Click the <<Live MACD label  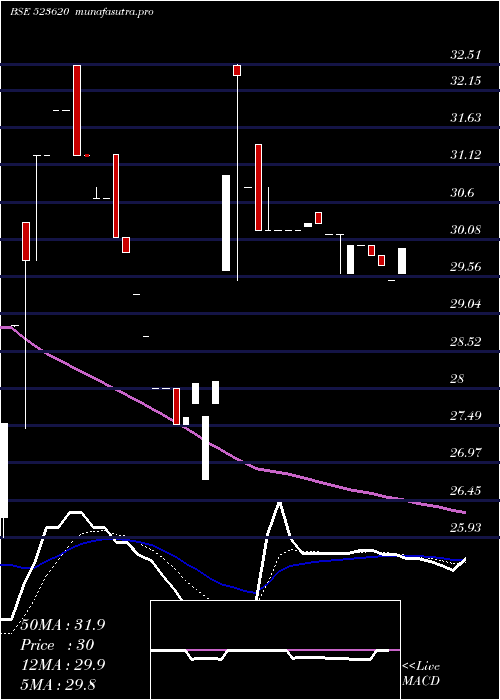tap(421, 674)
